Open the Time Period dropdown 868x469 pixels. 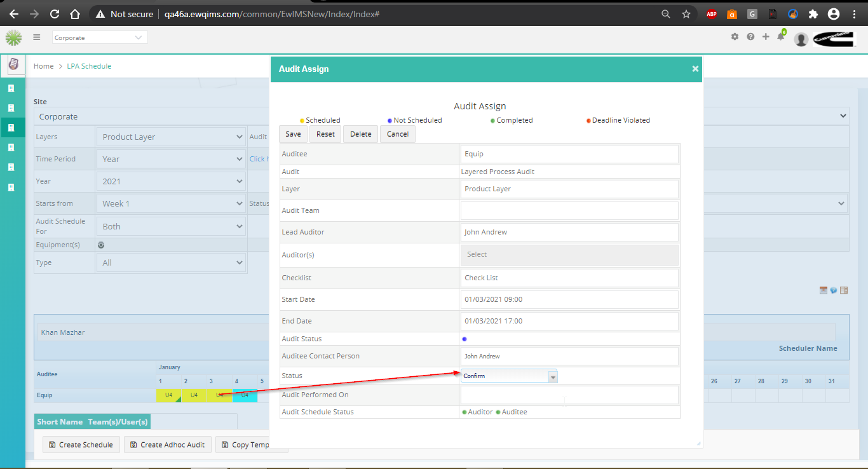tap(171, 159)
